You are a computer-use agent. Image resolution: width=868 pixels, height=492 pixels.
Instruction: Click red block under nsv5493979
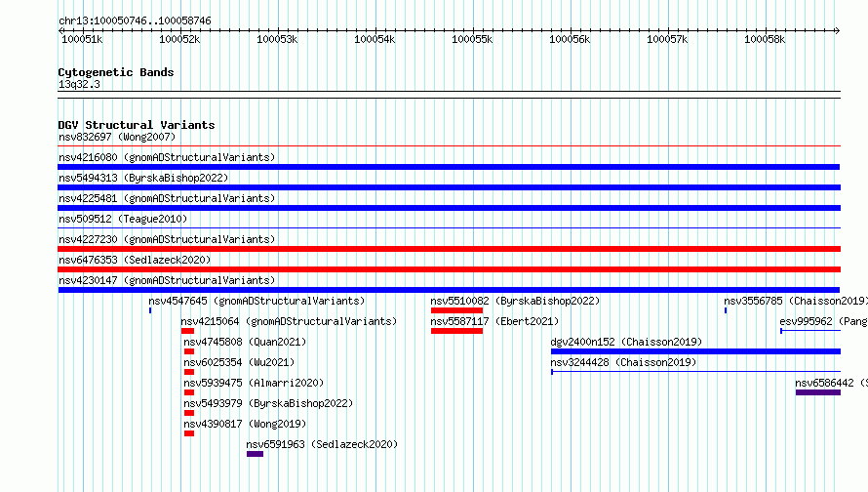click(x=189, y=413)
